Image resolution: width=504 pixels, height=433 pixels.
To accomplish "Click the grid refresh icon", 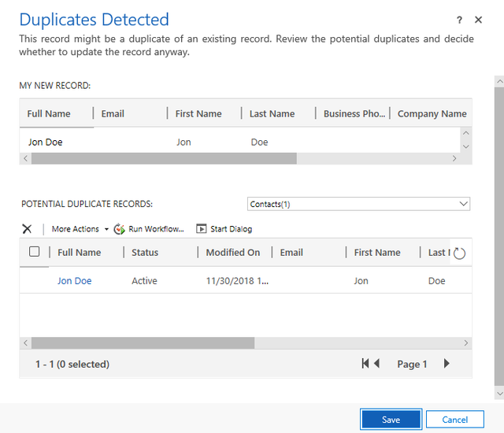I will [x=460, y=253].
